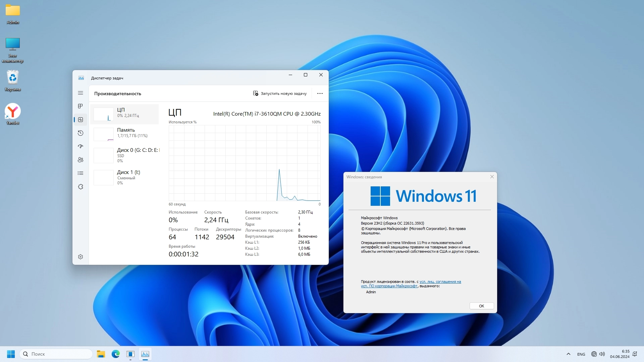Open Task Manager settings gear
The width and height of the screenshot is (644, 362).
pyautogui.click(x=80, y=257)
